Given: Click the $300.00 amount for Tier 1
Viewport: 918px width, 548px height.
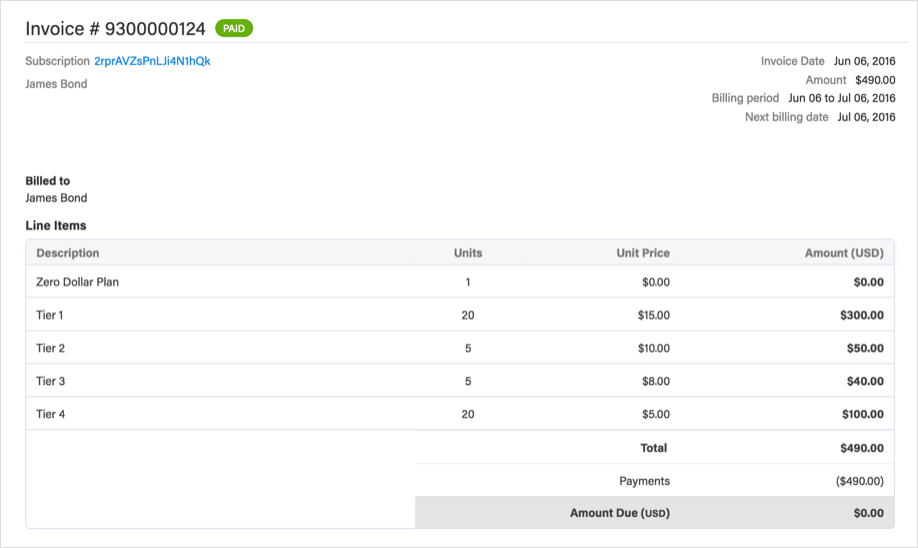Looking at the screenshot, I should pyautogui.click(x=861, y=315).
